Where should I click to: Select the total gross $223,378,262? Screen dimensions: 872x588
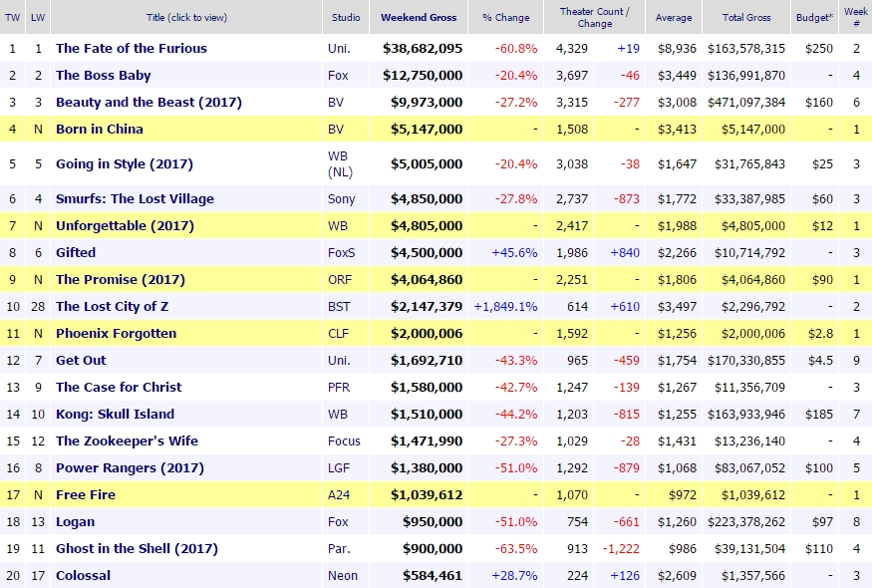746,522
